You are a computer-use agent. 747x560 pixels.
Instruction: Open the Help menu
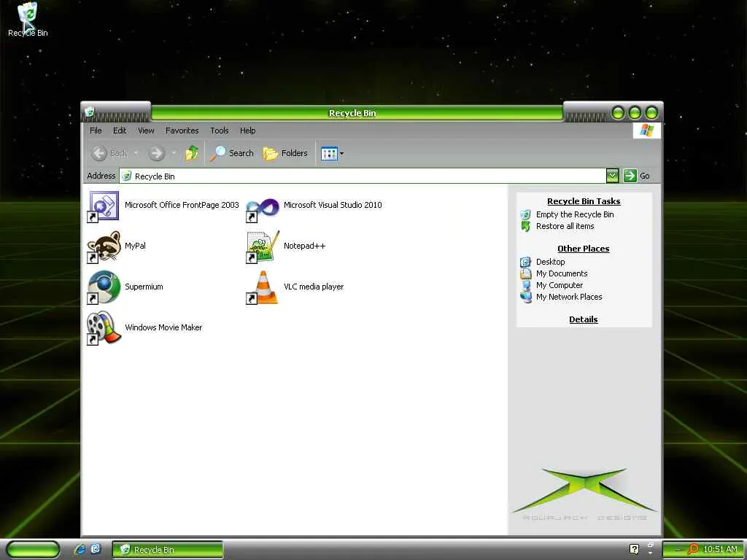pos(248,131)
